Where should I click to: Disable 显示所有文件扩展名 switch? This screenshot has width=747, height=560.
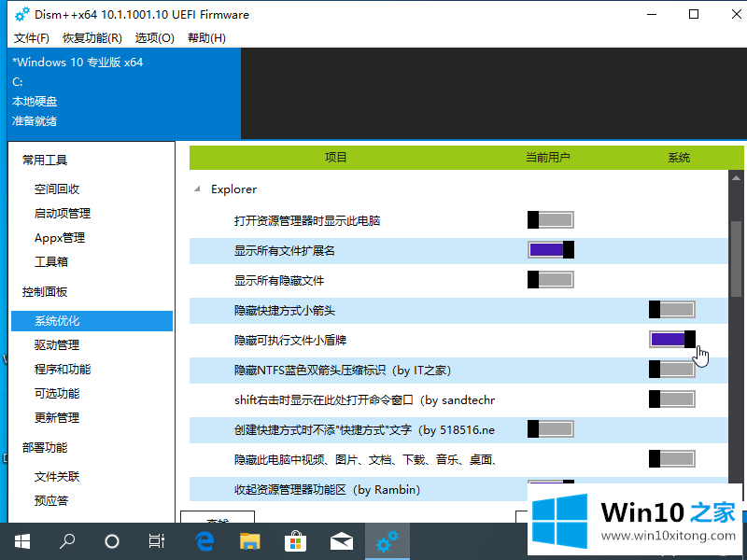tap(551, 249)
